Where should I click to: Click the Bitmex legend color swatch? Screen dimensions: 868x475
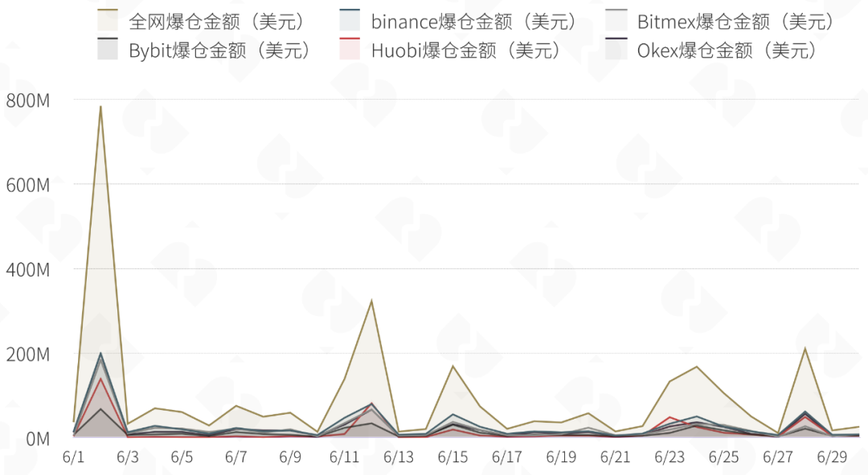pos(616,21)
